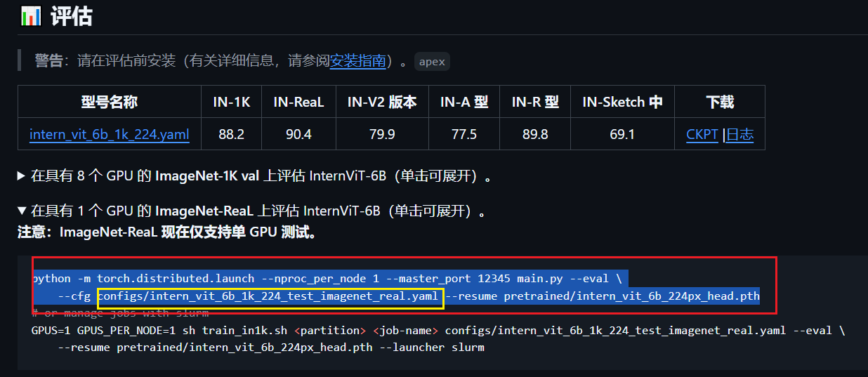The width and height of the screenshot is (868, 377).
Task: Select the IN-A 型 column header
Action: (x=464, y=102)
